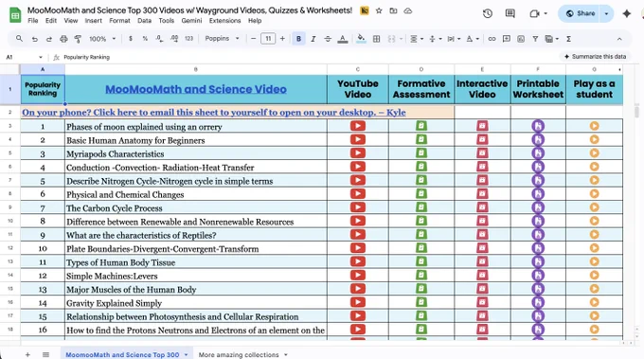The width and height of the screenshot is (644, 359).
Task: Open the Poppins font dropdown
Action: (223, 39)
